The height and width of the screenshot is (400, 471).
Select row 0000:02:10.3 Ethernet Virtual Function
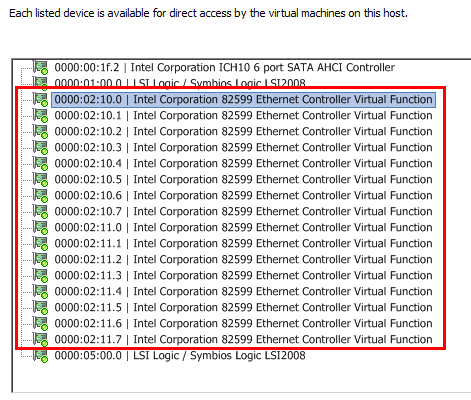tap(243, 147)
